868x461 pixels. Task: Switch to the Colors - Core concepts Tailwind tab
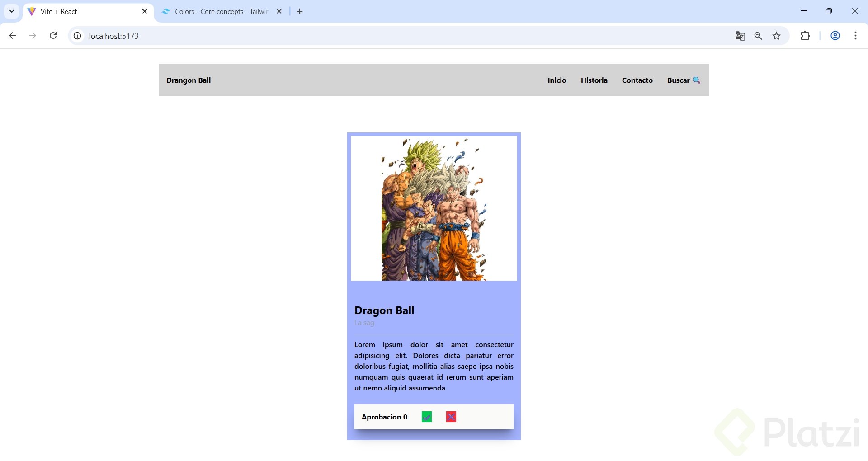pos(222,12)
